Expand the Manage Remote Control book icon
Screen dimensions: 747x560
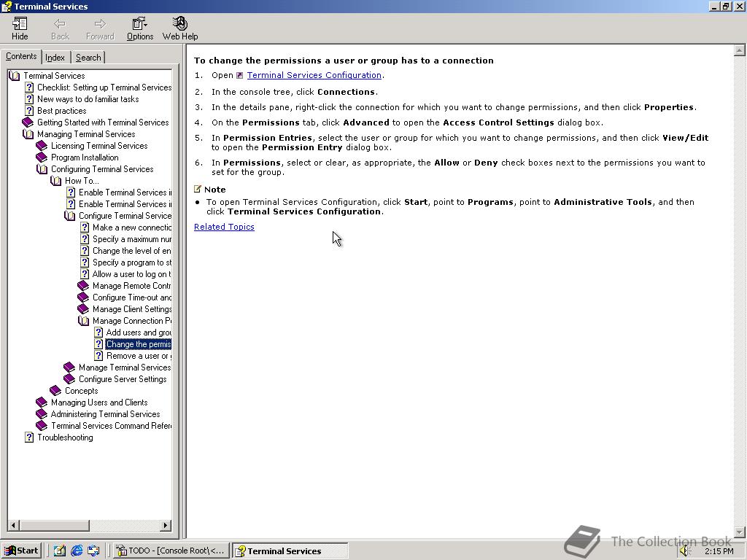click(83, 286)
